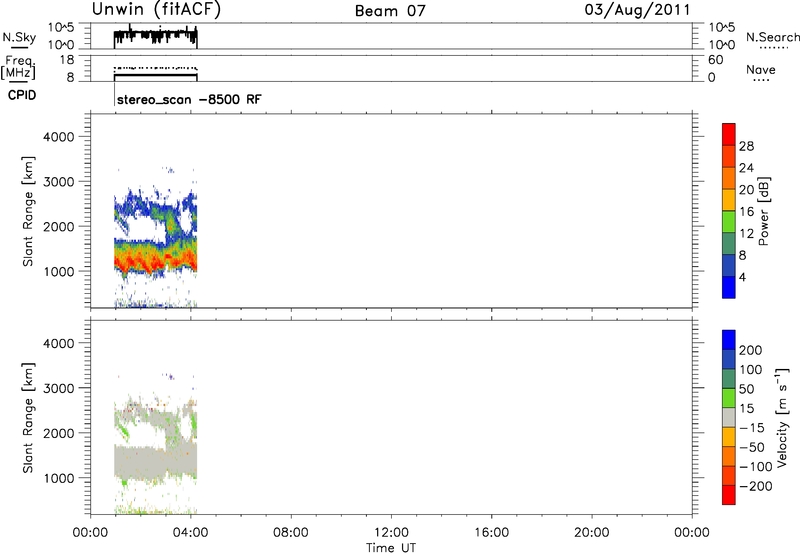Screen dimensions: 800x554
Task: Click the '12:00' time axis tick label
Action: click(x=391, y=533)
